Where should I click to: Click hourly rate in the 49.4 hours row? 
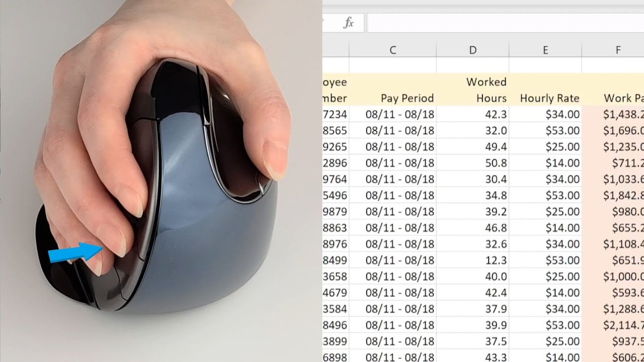point(545,147)
